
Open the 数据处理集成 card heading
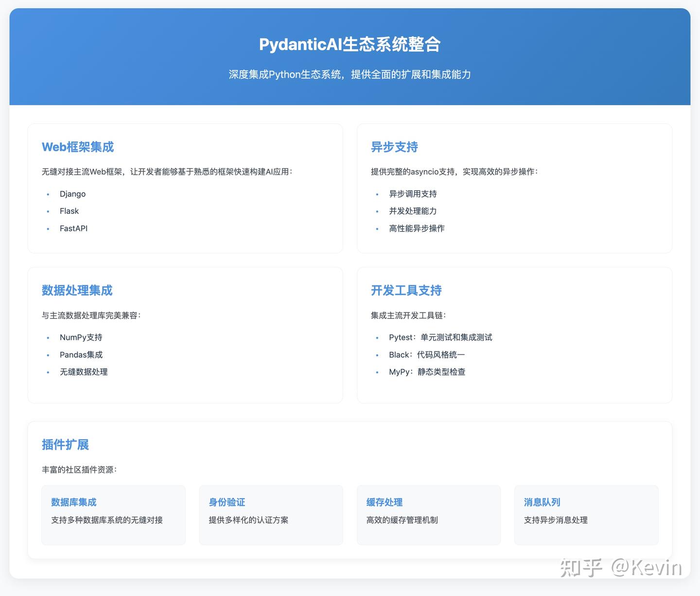(x=77, y=290)
